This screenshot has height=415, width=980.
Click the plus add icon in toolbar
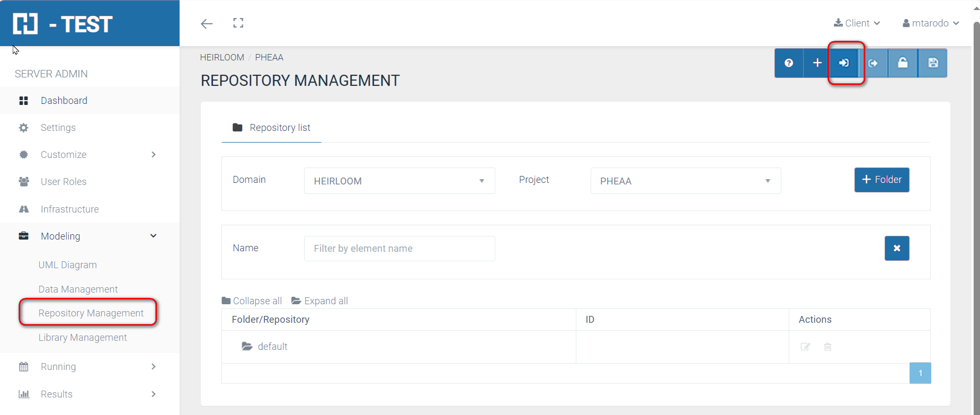click(x=817, y=63)
